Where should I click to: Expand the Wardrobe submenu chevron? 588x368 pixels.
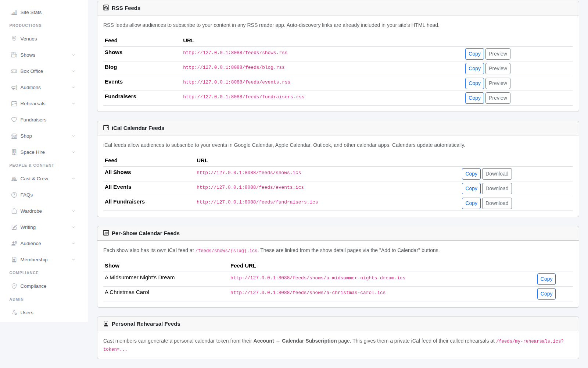pyautogui.click(x=73, y=211)
